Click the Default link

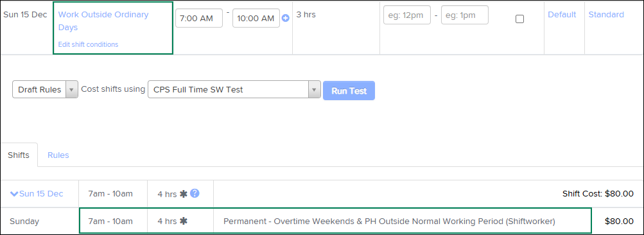[562, 15]
